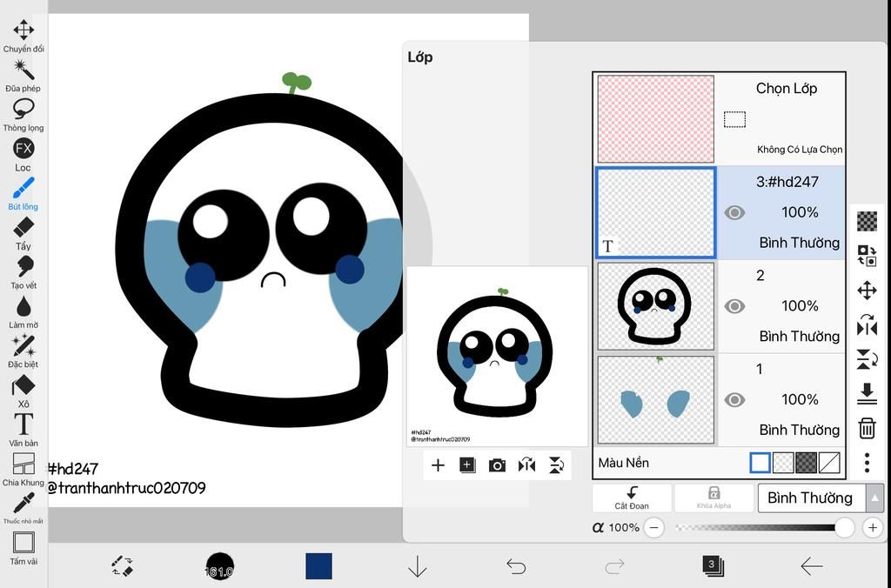
Task: Select the Chia Khung frame divider tool
Action: (23, 470)
